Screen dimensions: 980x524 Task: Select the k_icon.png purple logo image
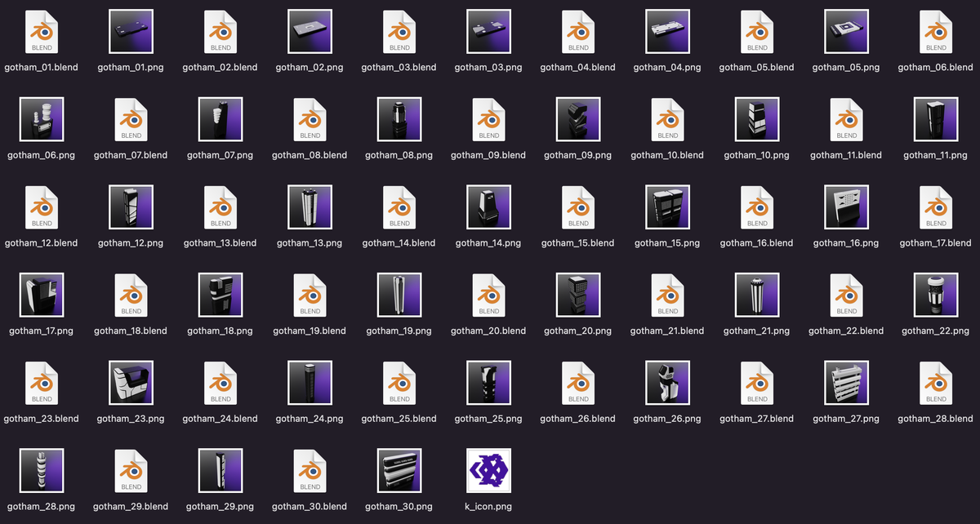[x=488, y=471]
